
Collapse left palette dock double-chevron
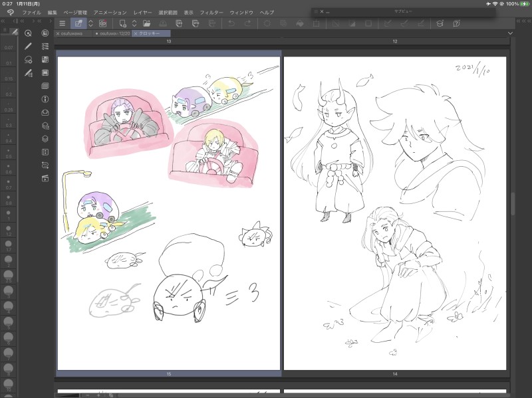click(x=3, y=21)
